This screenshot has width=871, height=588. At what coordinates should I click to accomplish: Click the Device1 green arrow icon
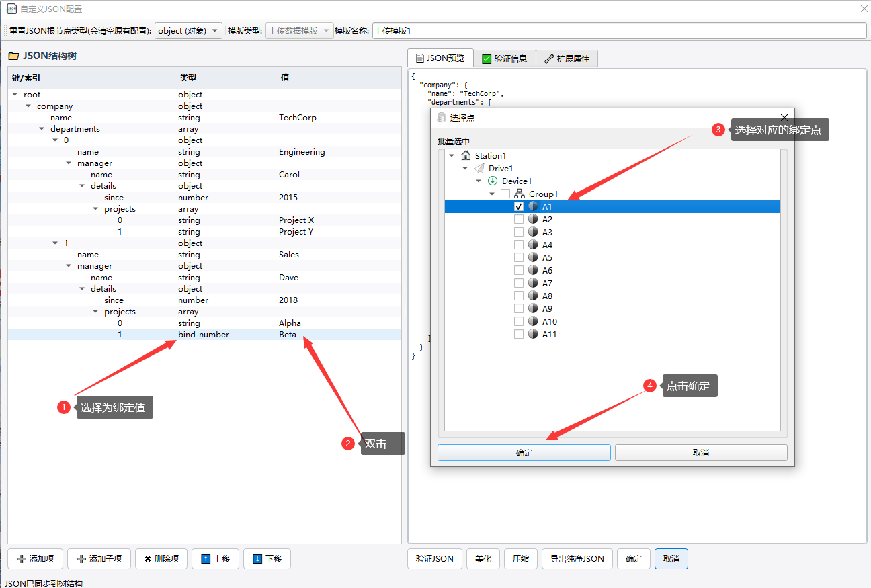click(493, 181)
